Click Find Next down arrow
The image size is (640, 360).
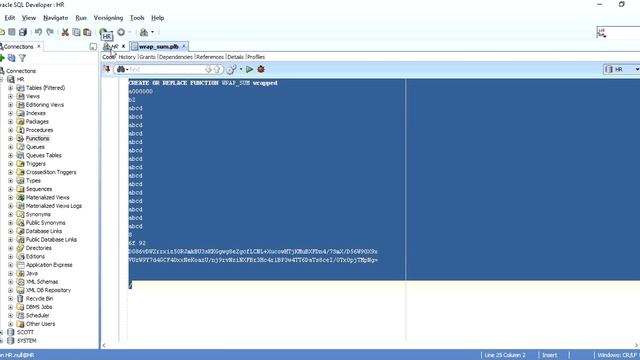[209, 69]
